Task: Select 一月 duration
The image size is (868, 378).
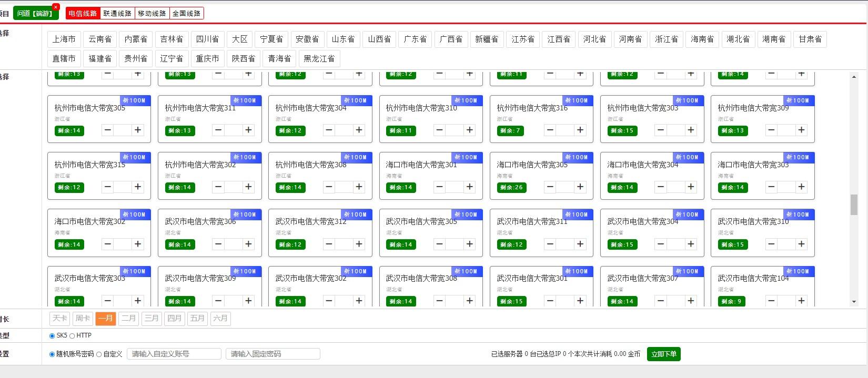Action: coord(106,318)
